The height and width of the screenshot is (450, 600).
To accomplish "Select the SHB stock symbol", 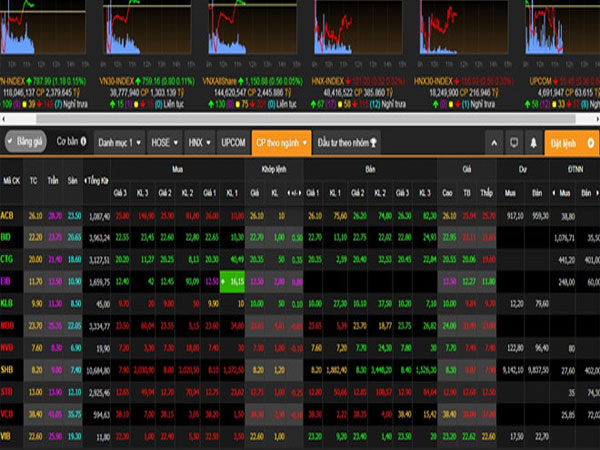I will (7, 370).
